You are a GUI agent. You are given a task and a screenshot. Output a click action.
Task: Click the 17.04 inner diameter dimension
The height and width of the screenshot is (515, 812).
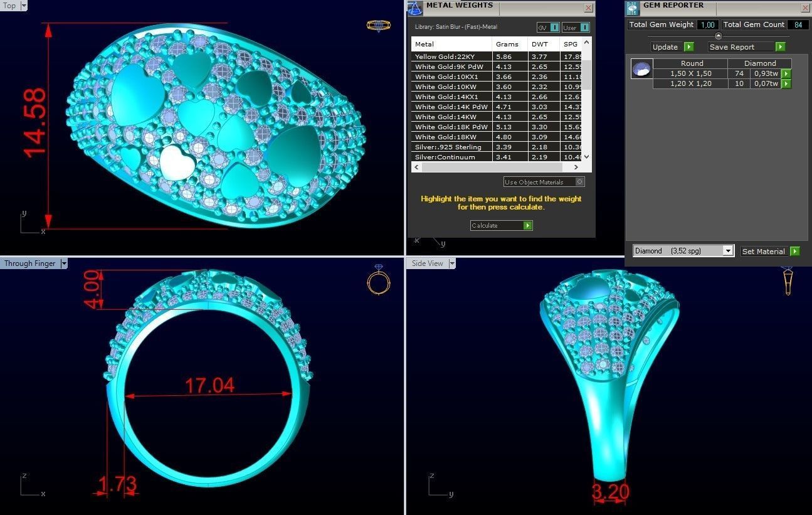tap(209, 385)
